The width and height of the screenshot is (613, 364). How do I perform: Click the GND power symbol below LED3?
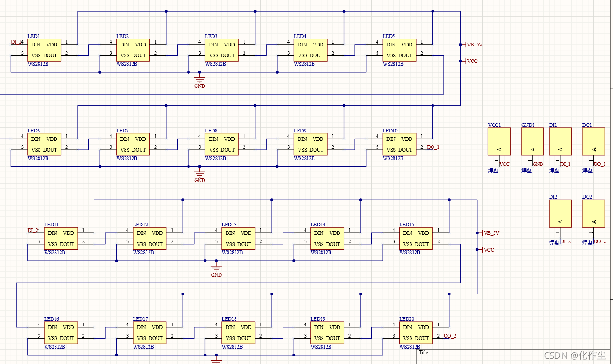click(200, 80)
